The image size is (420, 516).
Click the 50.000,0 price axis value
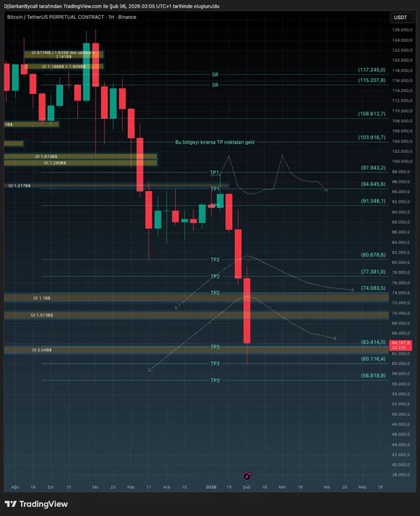coord(402,414)
